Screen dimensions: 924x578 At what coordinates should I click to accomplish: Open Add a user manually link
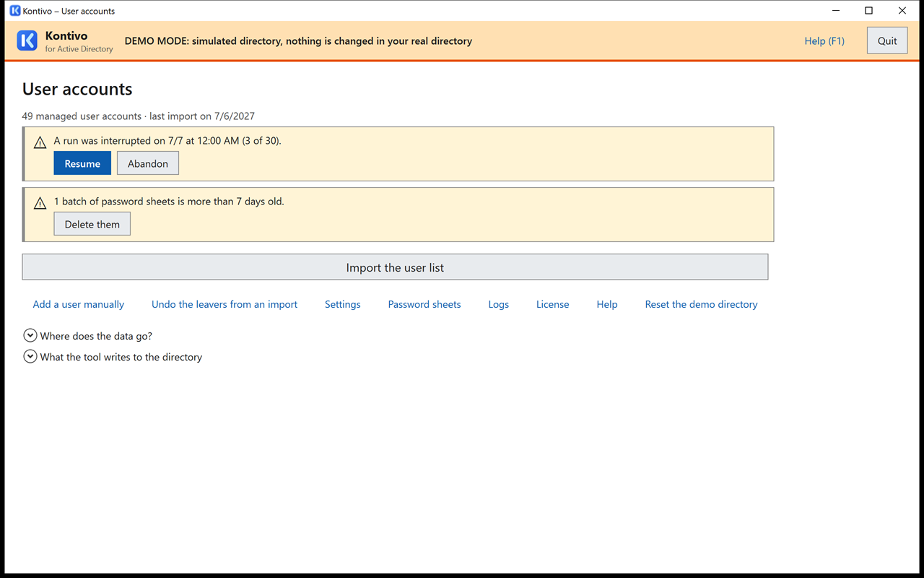[x=79, y=304]
